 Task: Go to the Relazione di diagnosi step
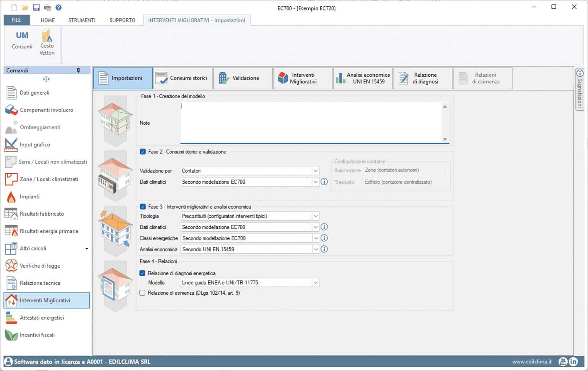[422, 78]
